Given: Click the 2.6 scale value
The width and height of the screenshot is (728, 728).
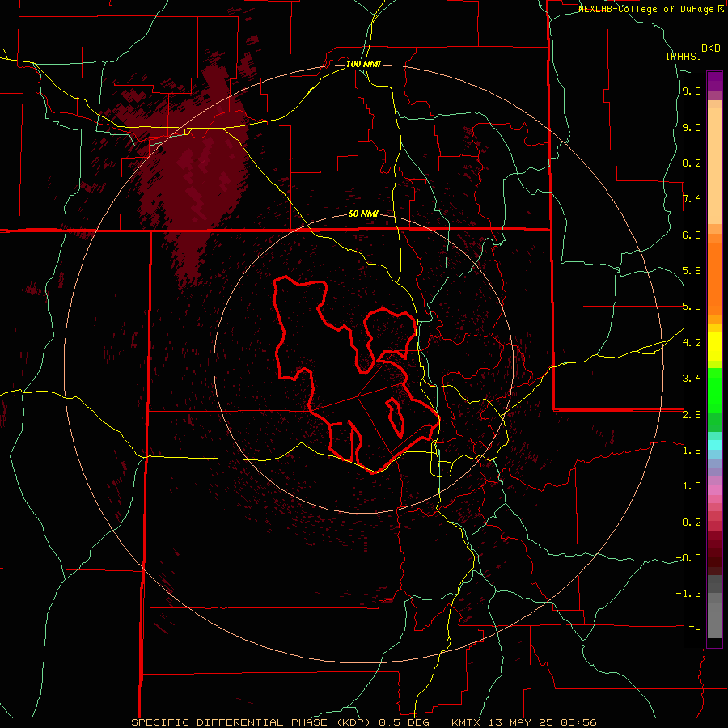Looking at the screenshot, I should pyautogui.click(x=692, y=414).
